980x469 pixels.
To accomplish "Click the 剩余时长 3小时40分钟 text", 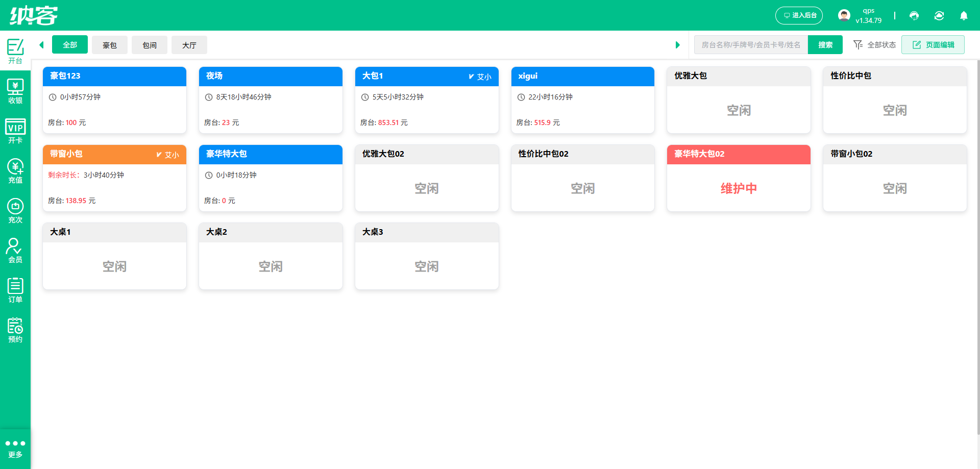I will pos(86,175).
